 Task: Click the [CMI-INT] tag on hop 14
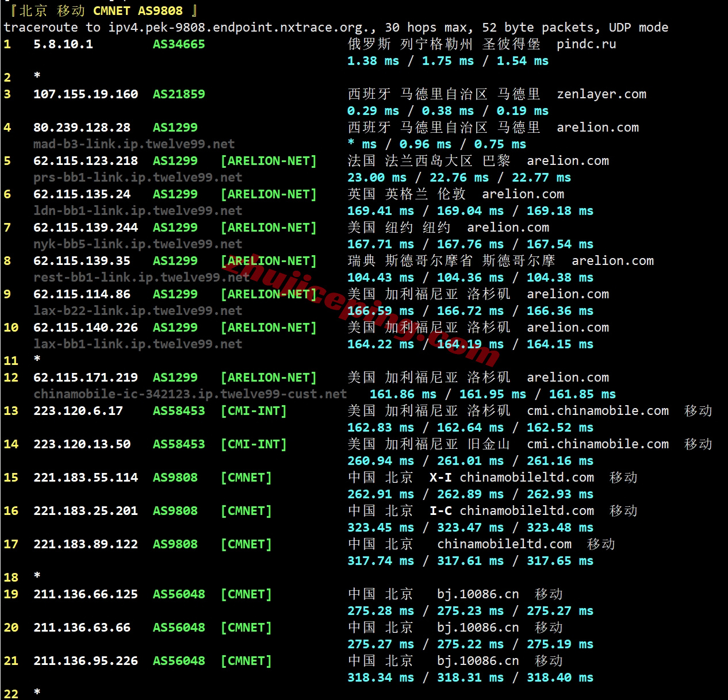pyautogui.click(x=254, y=444)
